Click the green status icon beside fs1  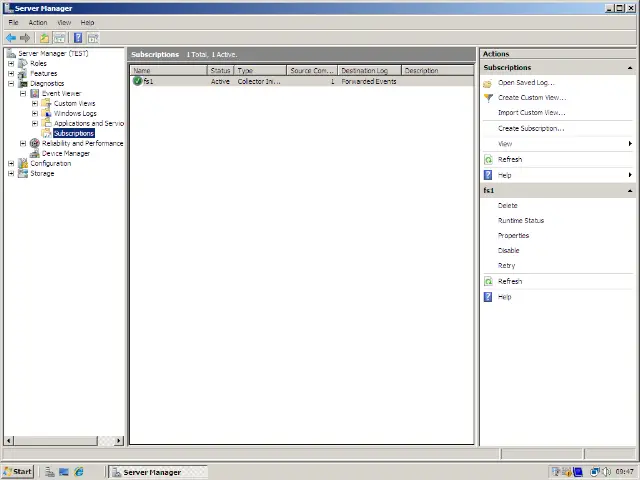tap(137, 81)
